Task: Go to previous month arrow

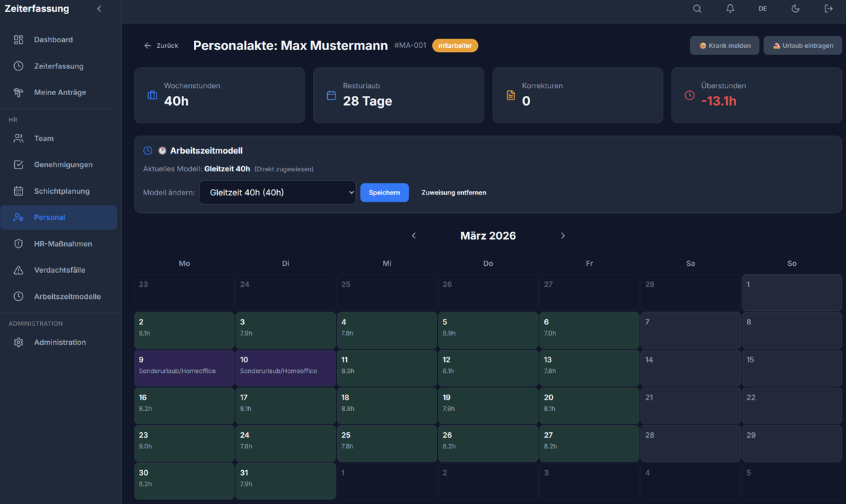Action: (414, 235)
